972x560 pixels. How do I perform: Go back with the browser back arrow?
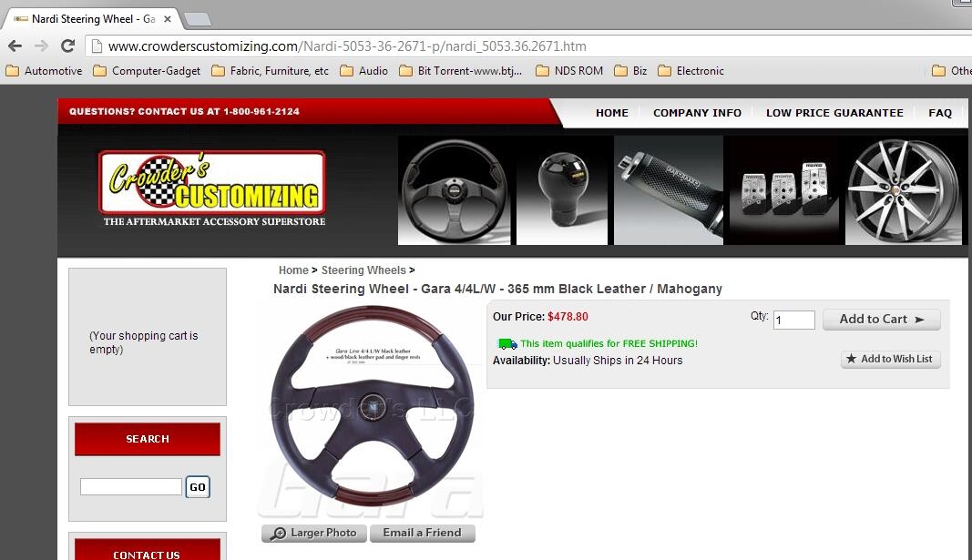15,46
